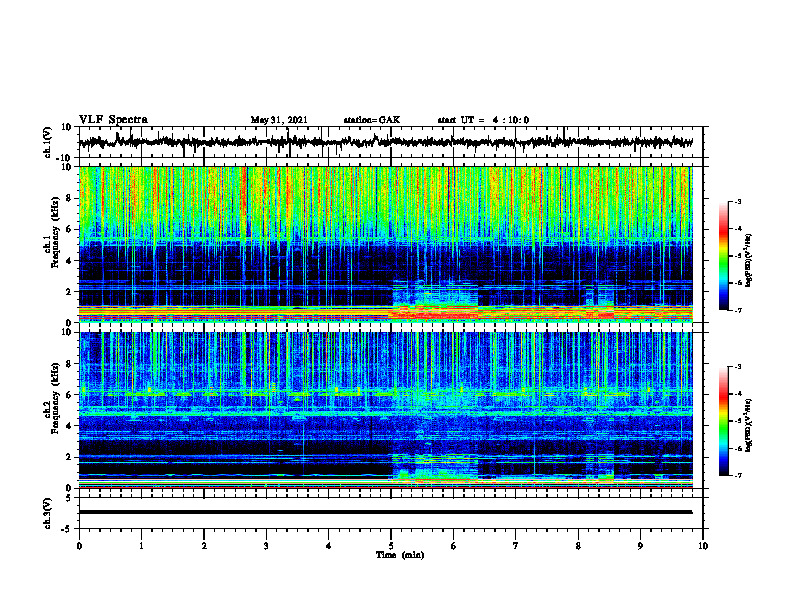
Task: Click the time axis tick label "4"
Action: pos(329,546)
